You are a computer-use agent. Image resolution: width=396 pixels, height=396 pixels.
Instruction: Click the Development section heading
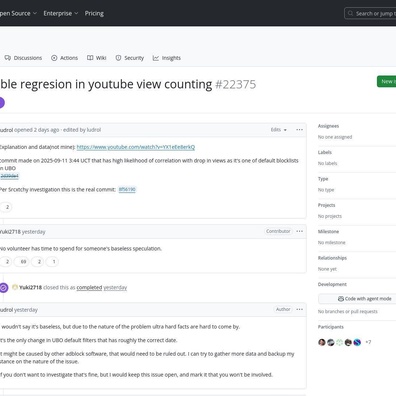click(332, 284)
